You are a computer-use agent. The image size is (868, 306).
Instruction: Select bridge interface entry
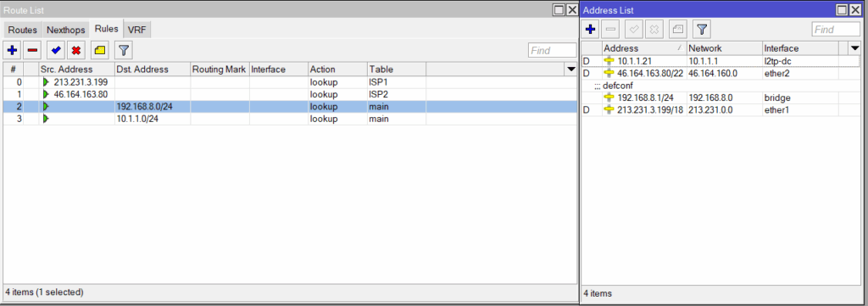tap(800, 97)
